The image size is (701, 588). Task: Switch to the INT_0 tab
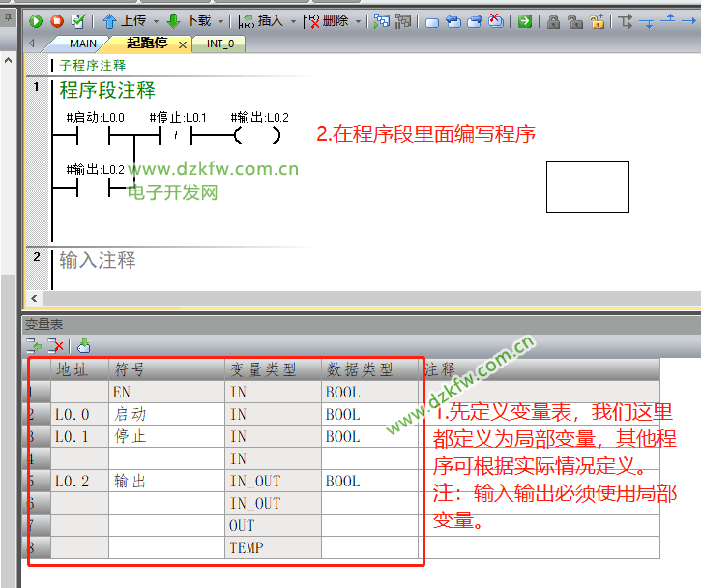pos(220,44)
